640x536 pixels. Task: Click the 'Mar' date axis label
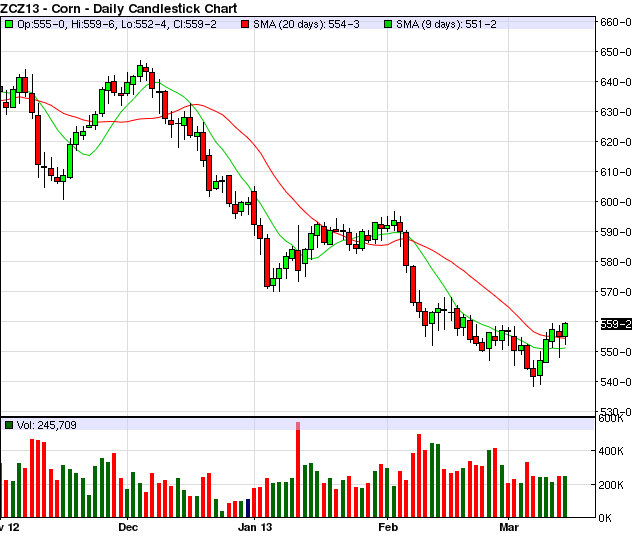pos(509,527)
